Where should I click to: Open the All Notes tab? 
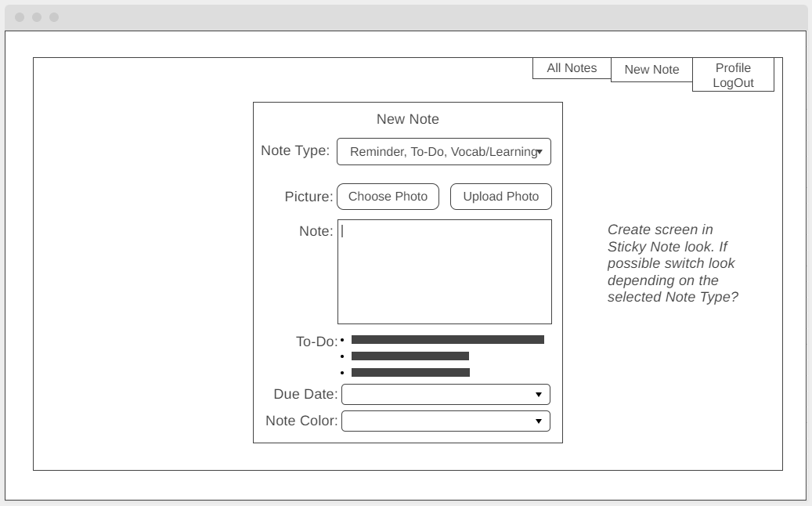572,68
